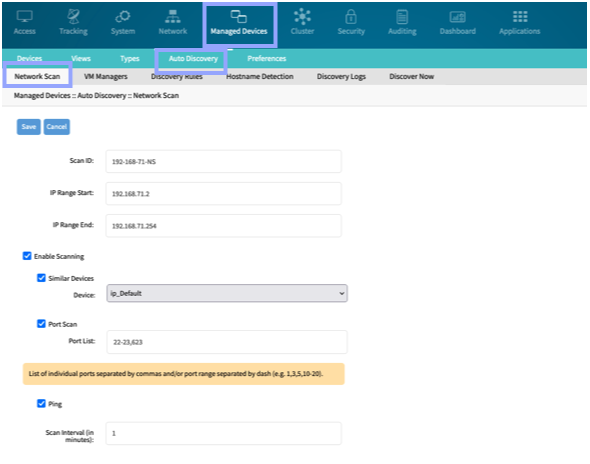Open the System gear icon
The width and height of the screenshot is (590, 464).
[123, 17]
